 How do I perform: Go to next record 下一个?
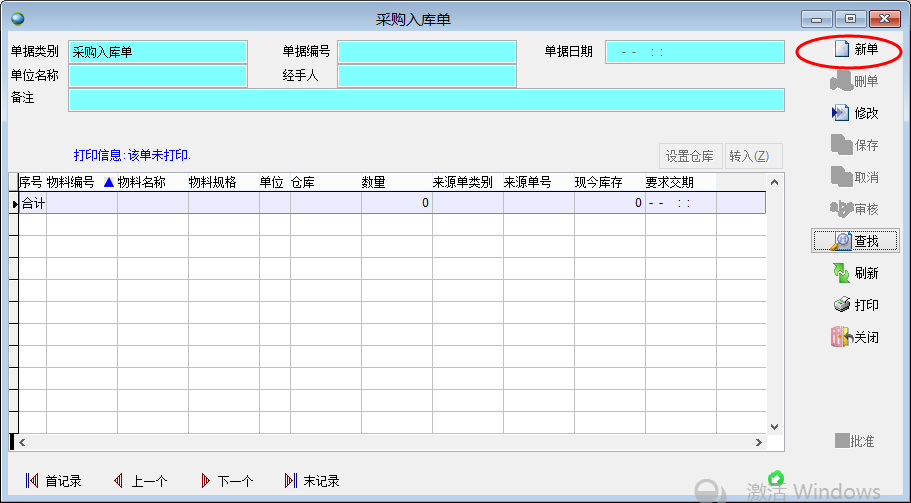(x=227, y=481)
